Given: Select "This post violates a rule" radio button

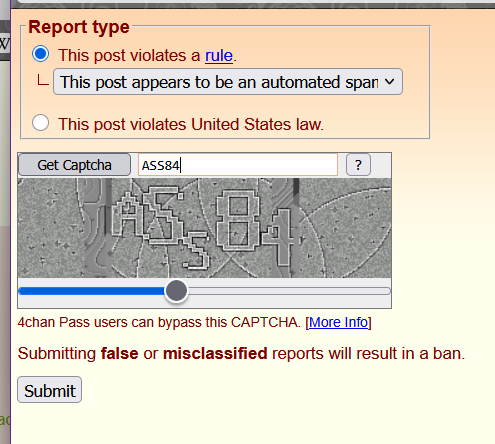Looking at the screenshot, I should pyautogui.click(x=41, y=54).
